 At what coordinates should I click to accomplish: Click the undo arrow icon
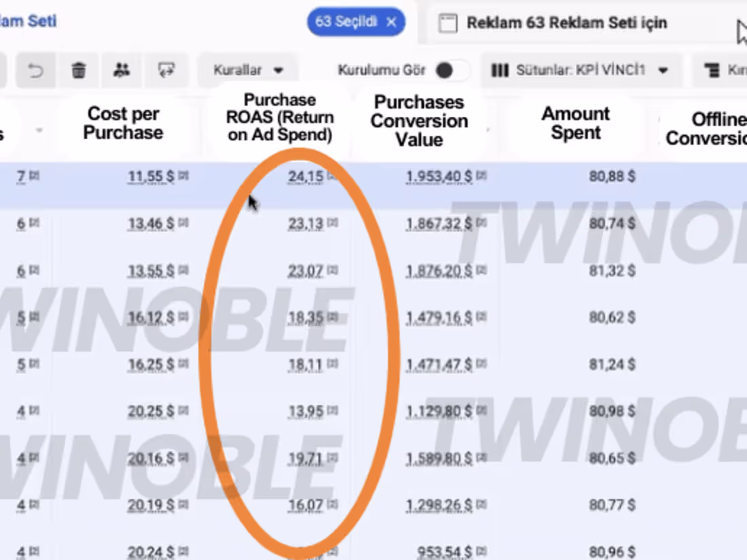tap(35, 70)
